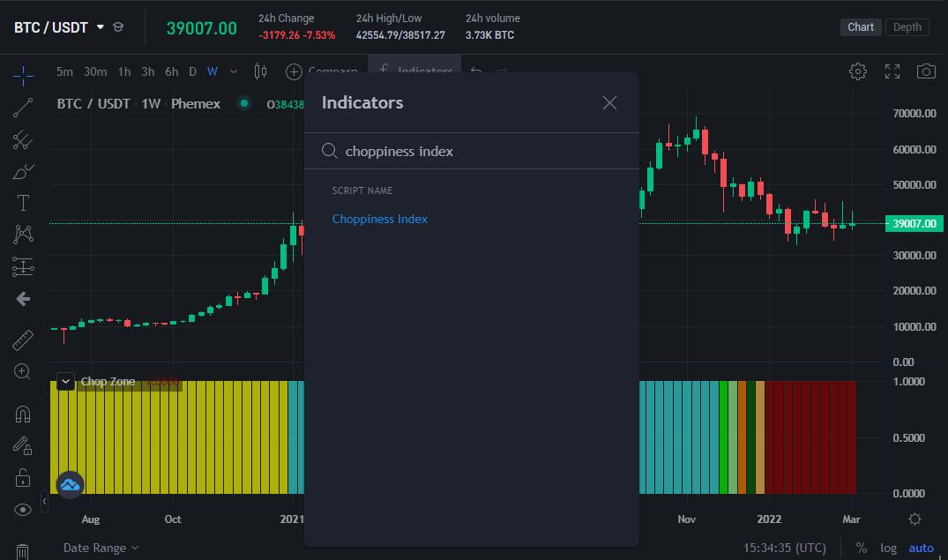Image resolution: width=948 pixels, height=560 pixels.
Task: Select the Zoom In tool
Action: (22, 372)
